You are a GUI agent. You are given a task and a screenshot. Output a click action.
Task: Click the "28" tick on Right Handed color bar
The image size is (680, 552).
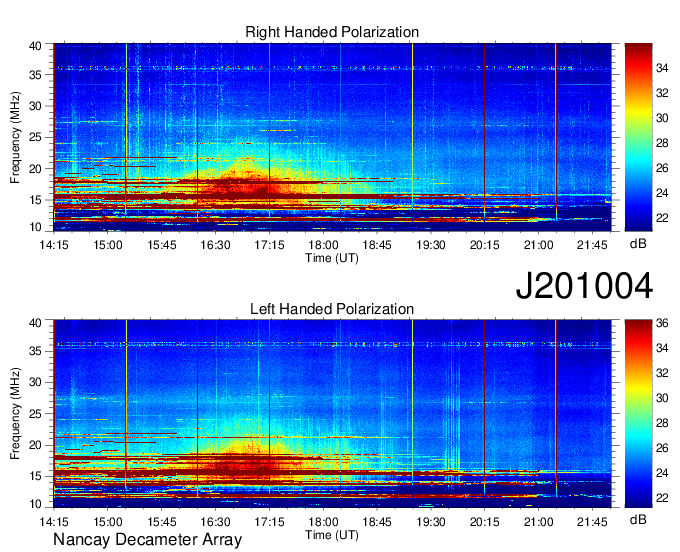662,143
